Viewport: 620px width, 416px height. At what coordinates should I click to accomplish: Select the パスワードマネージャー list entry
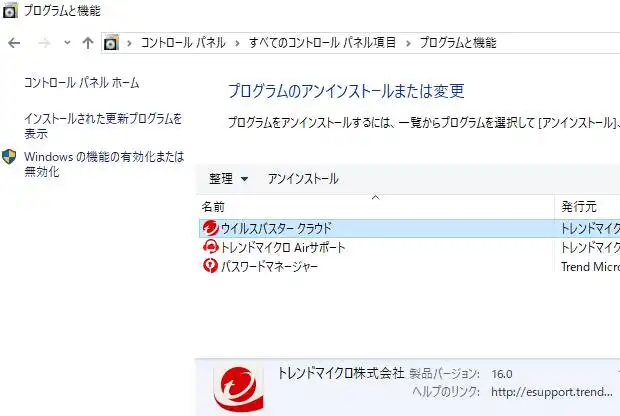(x=269, y=265)
